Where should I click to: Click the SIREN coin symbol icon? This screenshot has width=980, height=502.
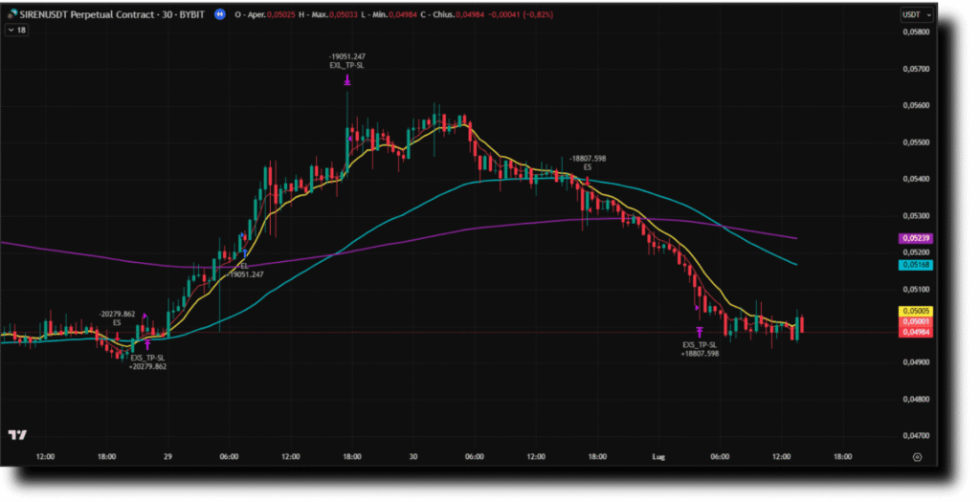click(11, 15)
